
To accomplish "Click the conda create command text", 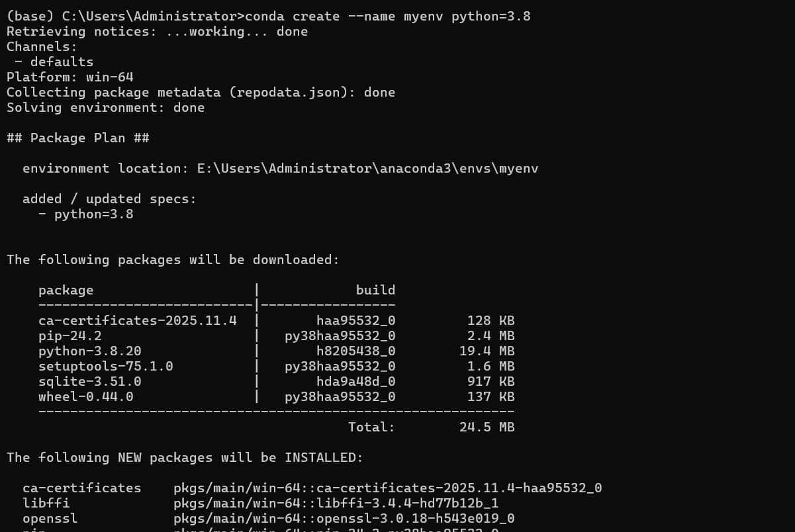I will 387,16.
